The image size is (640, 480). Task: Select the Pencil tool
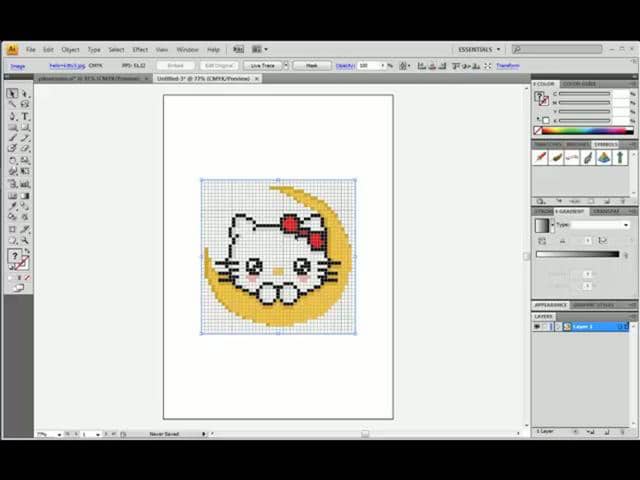[x=25, y=138]
